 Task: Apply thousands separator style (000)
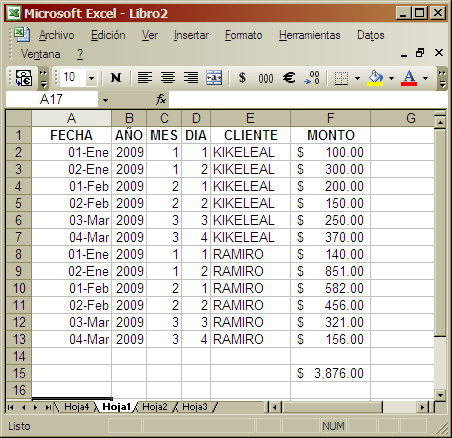266,78
